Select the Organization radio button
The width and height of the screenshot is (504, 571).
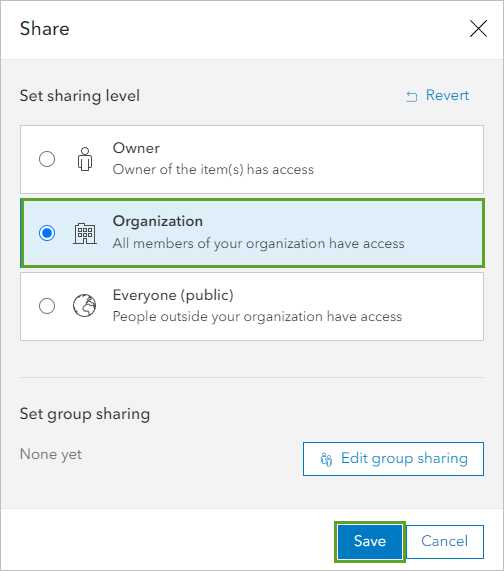pos(47,233)
